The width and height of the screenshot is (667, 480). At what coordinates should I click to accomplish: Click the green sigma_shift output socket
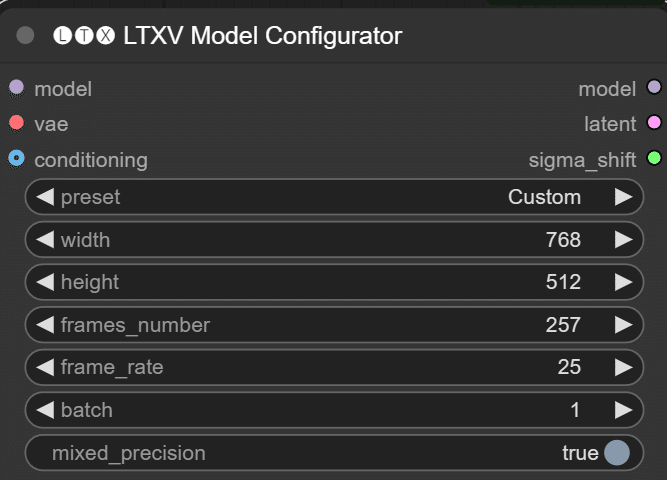(x=654, y=158)
